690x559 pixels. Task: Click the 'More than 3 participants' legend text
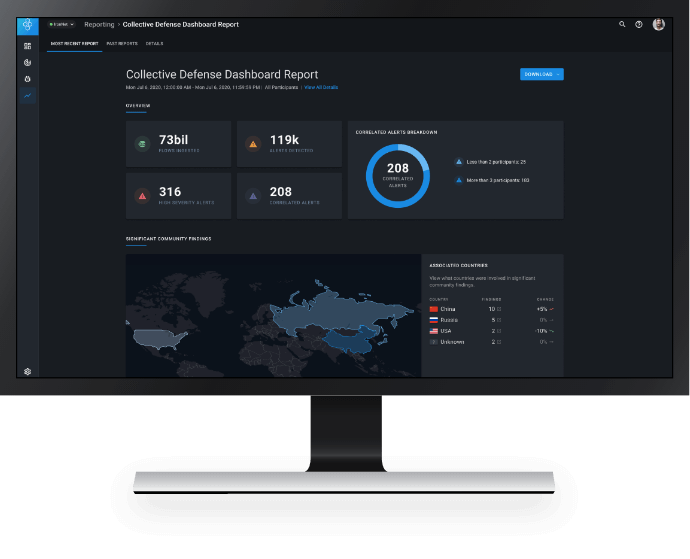pyautogui.click(x=498, y=180)
